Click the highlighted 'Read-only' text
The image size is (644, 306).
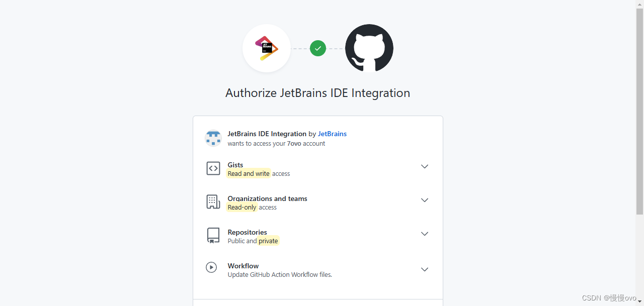[x=242, y=208]
